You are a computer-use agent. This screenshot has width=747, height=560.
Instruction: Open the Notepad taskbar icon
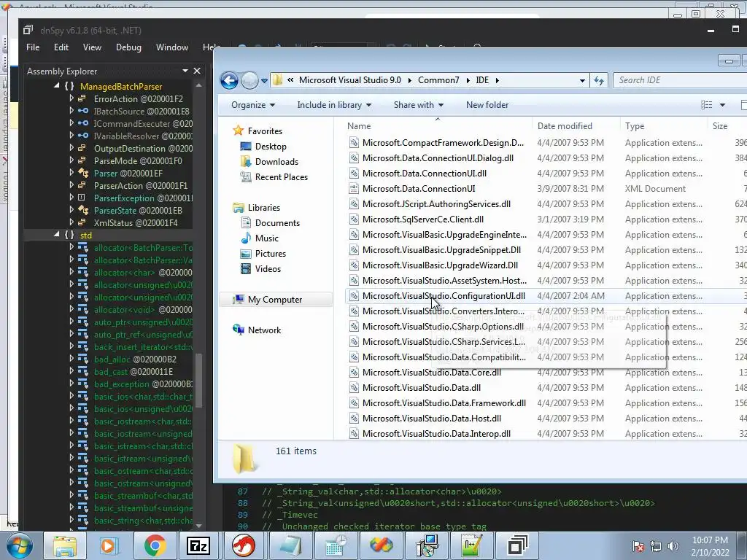(x=290, y=545)
